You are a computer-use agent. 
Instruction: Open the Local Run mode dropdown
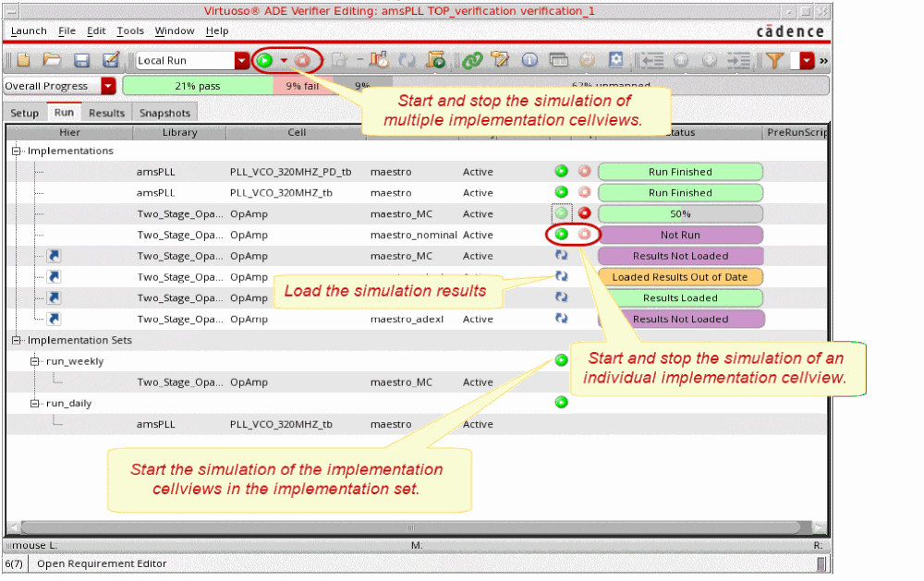pyautogui.click(x=242, y=61)
